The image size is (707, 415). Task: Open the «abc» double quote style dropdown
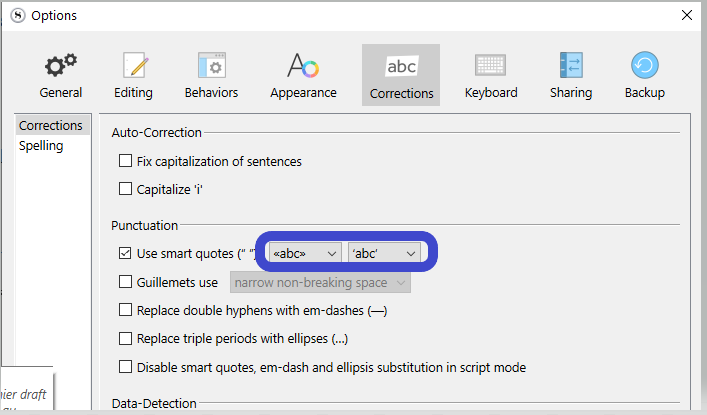[305, 253]
